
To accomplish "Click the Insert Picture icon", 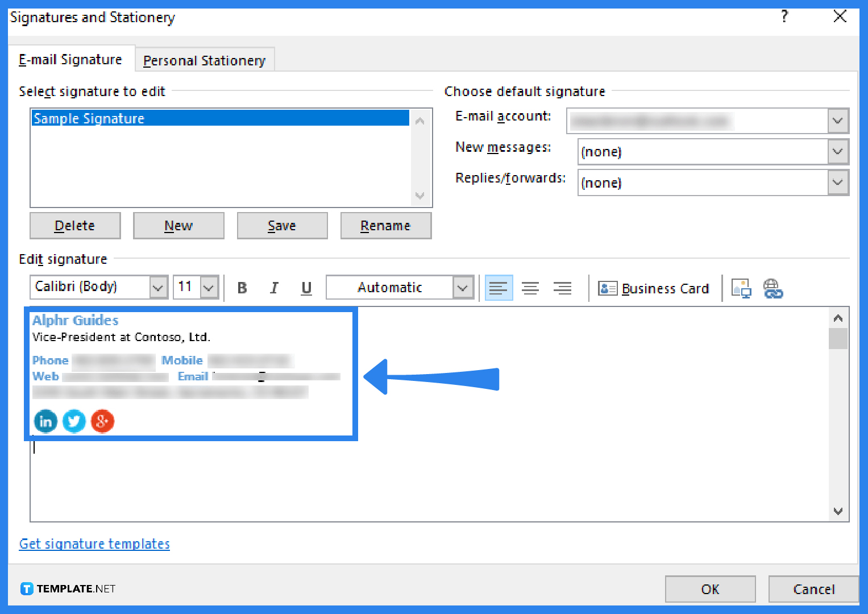I will tap(741, 288).
